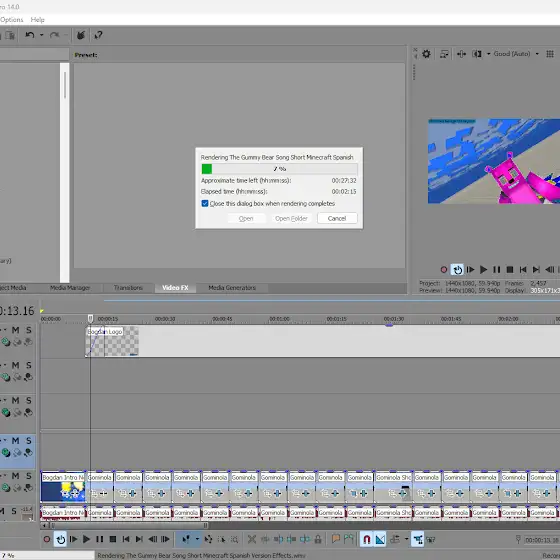The height and width of the screenshot is (560, 560).
Task: Switch to Media Manager tab
Action: [70, 288]
